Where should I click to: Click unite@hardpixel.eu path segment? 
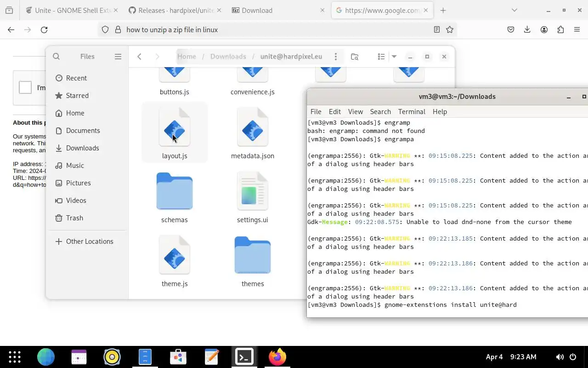291,57
